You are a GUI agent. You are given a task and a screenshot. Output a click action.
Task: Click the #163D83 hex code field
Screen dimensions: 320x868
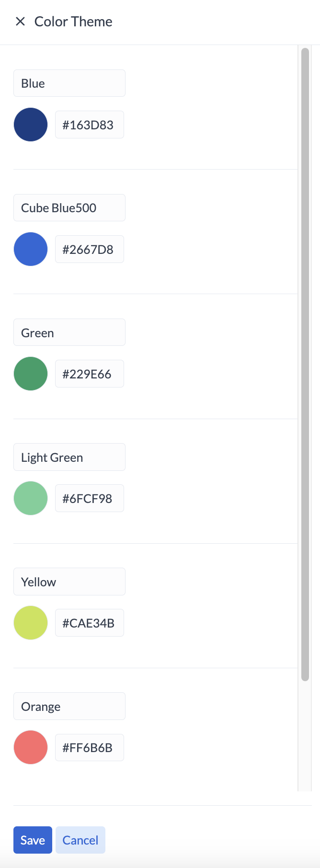90,125
